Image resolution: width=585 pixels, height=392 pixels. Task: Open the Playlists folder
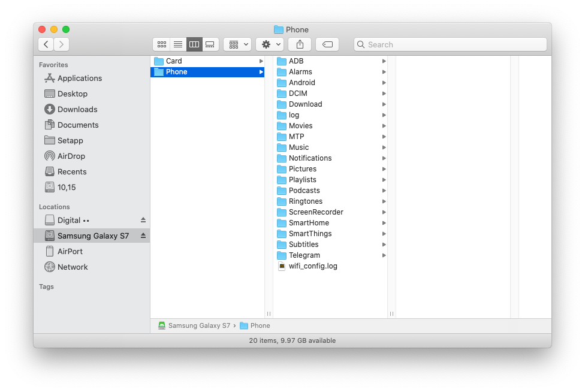click(330, 180)
